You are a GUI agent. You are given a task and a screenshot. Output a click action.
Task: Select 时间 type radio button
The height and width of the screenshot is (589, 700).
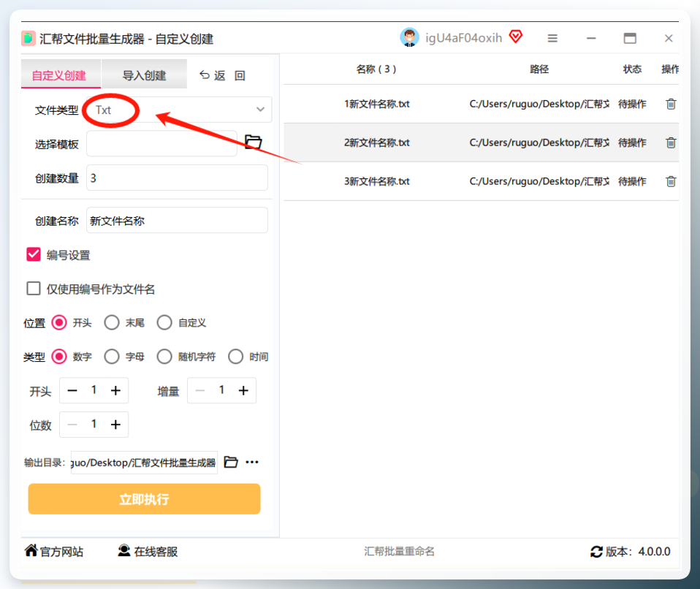[x=236, y=357]
